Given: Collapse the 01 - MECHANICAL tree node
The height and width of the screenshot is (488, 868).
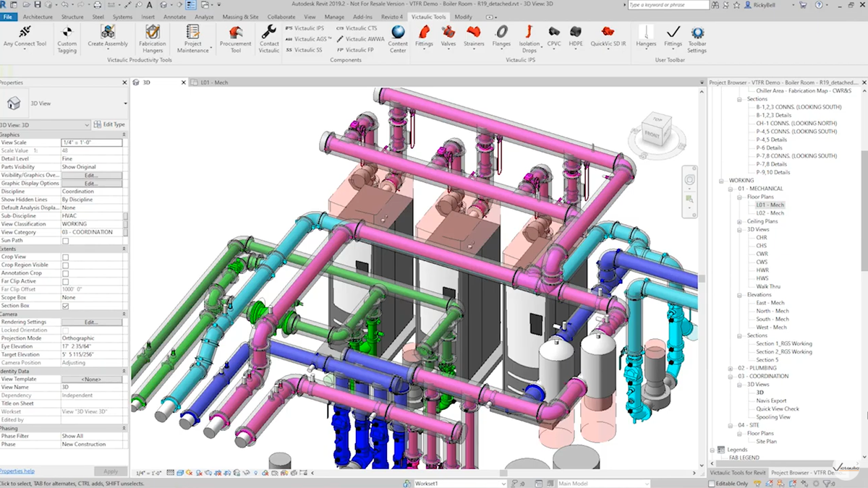Looking at the screenshot, I should click(731, 189).
